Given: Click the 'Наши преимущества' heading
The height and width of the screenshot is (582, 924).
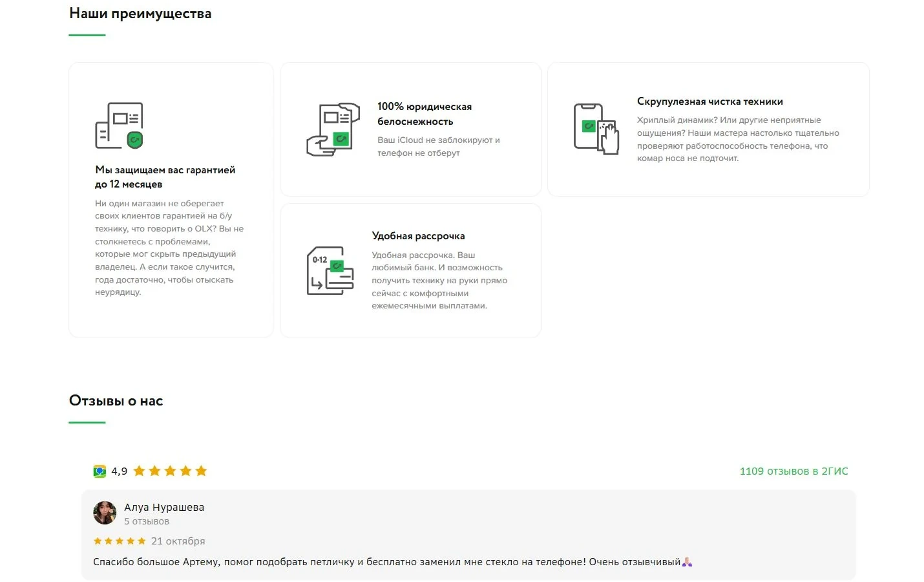Looking at the screenshot, I should [140, 14].
